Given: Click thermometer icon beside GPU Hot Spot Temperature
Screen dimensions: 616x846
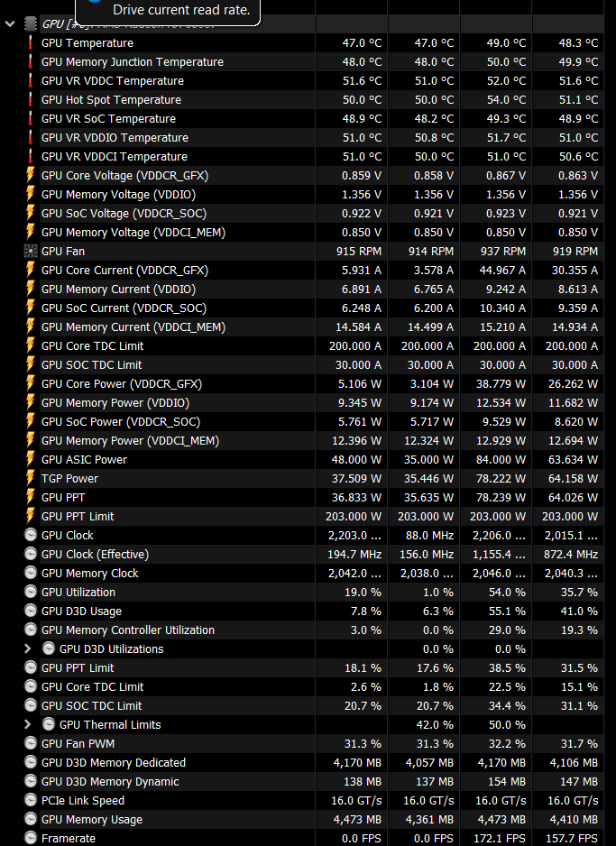Looking at the screenshot, I should pos(30,99).
